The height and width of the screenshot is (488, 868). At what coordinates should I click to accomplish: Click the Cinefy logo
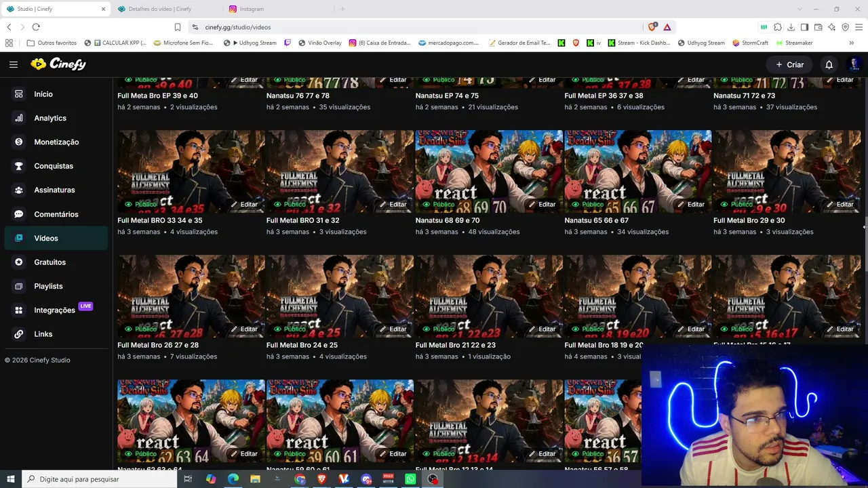pyautogui.click(x=58, y=64)
